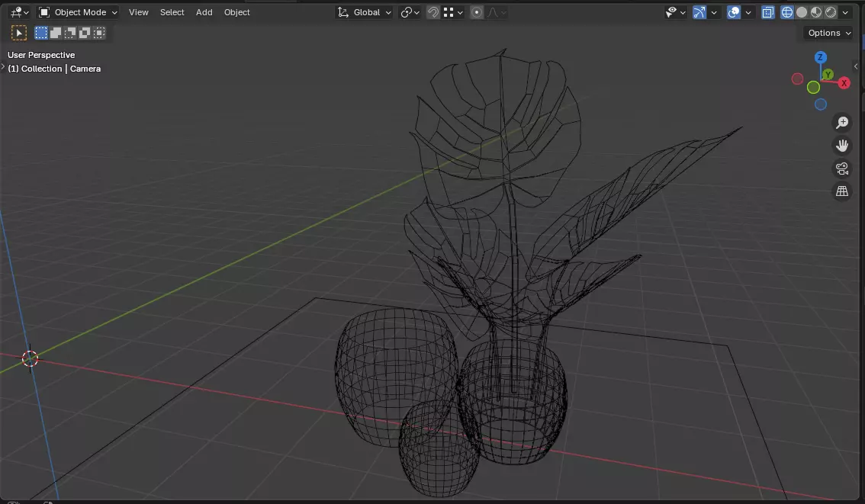Screen dimensions: 865x504
Task: Click the negative Z axis circle
Action: pos(820,104)
